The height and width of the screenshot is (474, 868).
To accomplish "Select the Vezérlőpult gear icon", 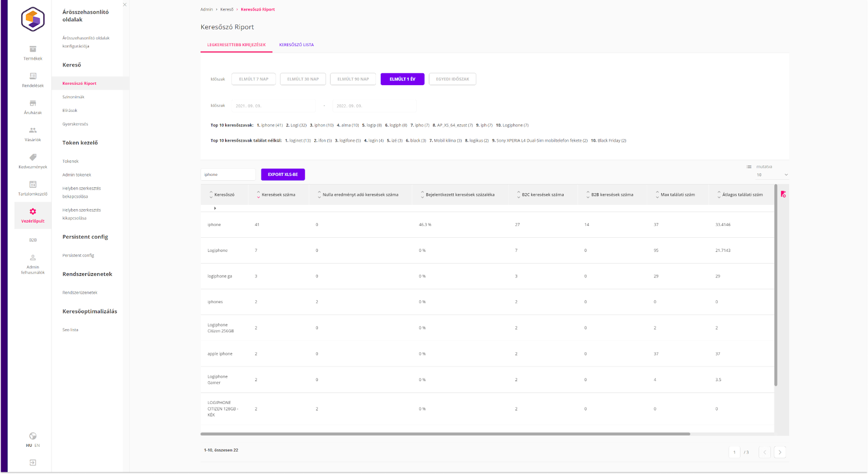I will tap(33, 211).
